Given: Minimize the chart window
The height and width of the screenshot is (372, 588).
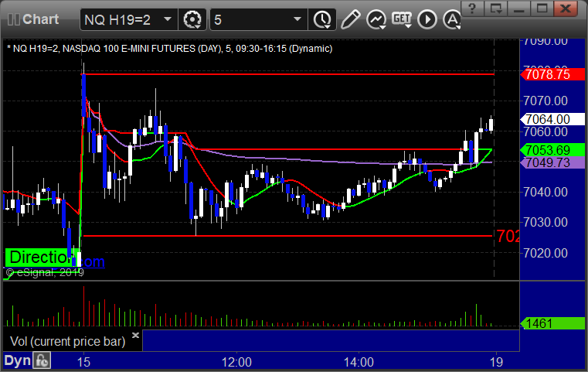Looking at the screenshot, I should [518, 9].
